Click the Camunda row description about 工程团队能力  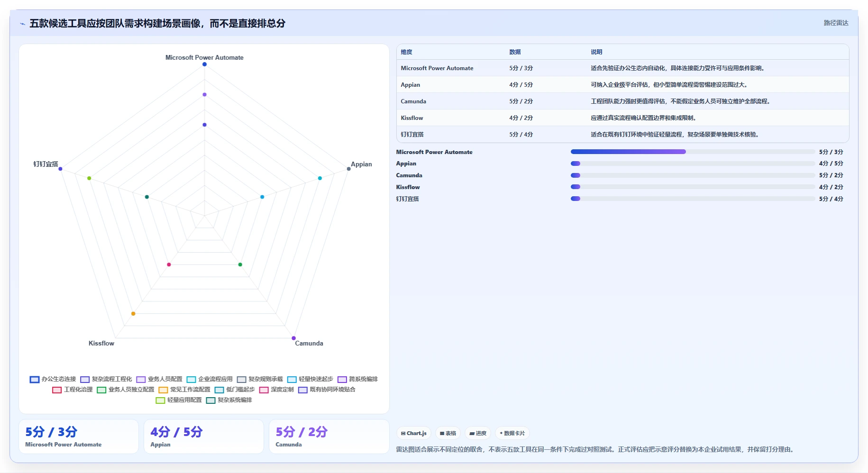pos(682,101)
